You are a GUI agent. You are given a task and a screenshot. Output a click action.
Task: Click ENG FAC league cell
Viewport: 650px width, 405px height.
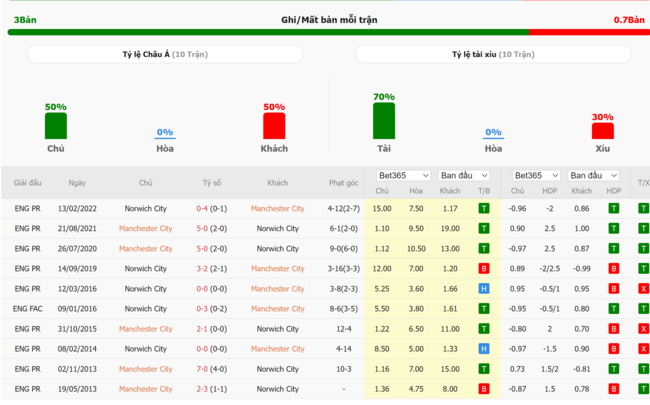tap(27, 309)
